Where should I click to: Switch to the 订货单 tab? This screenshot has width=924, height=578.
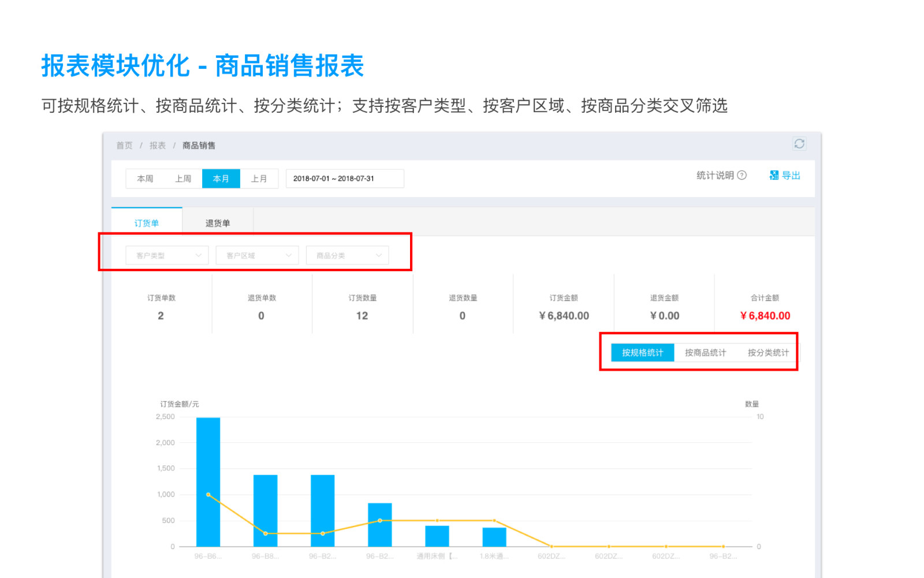[147, 223]
